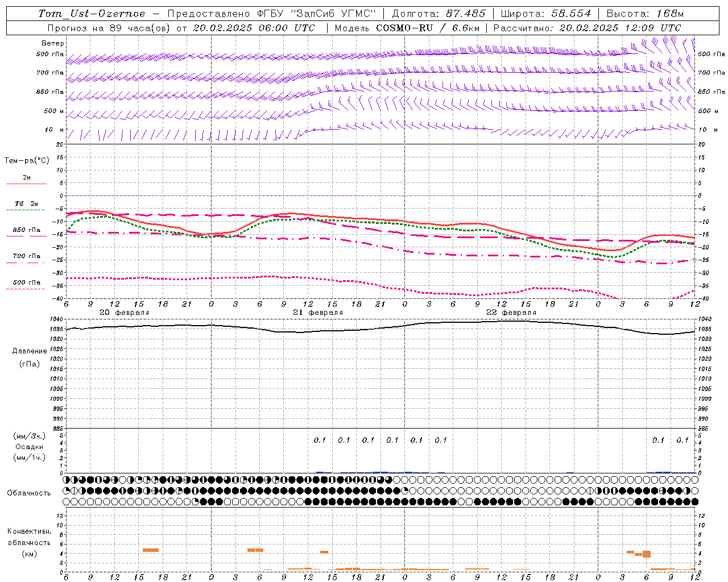This screenshot has width=728, height=582.
Task: Click the model label COSMO-RU / 6.6км
Action: coord(428,28)
